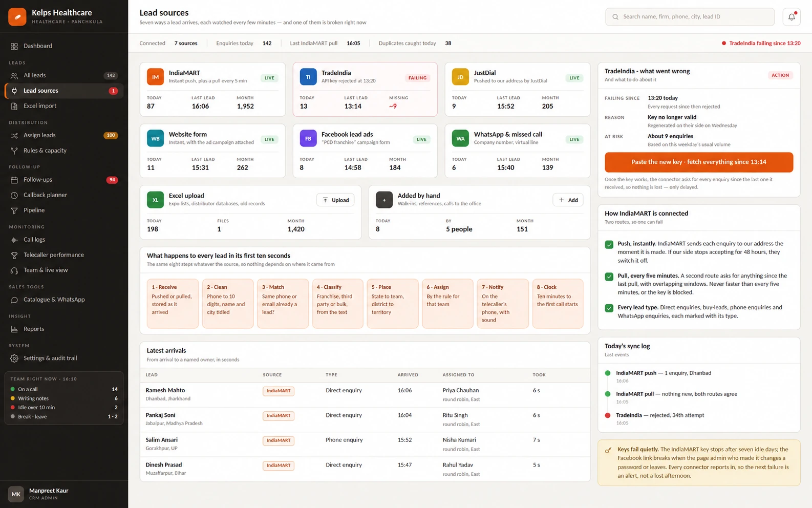Viewport: 812px width, 508px height.
Task: Click the IndiaMART IM source icon
Action: [x=155, y=77]
